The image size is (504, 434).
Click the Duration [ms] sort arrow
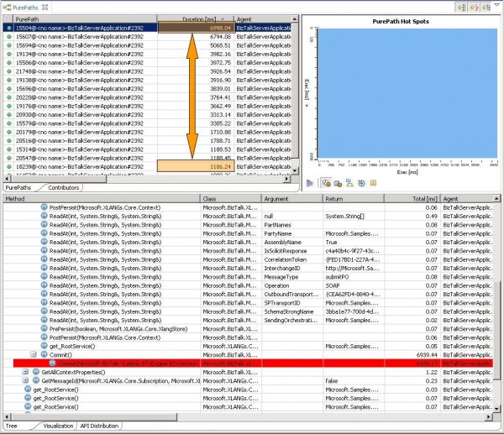[x=223, y=19]
